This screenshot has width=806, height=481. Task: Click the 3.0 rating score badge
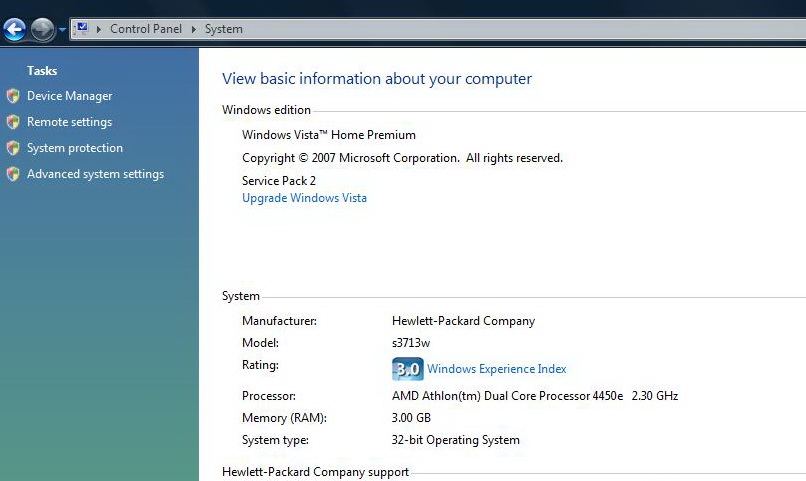[x=407, y=369]
